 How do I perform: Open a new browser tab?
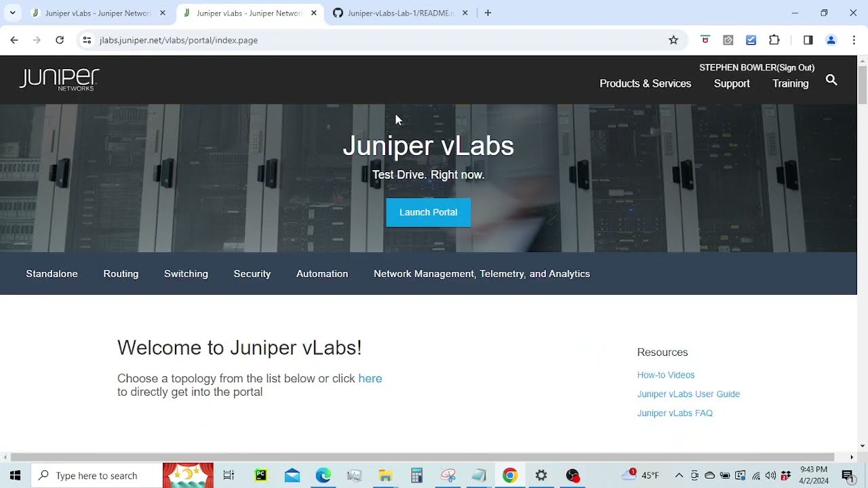[x=488, y=13]
